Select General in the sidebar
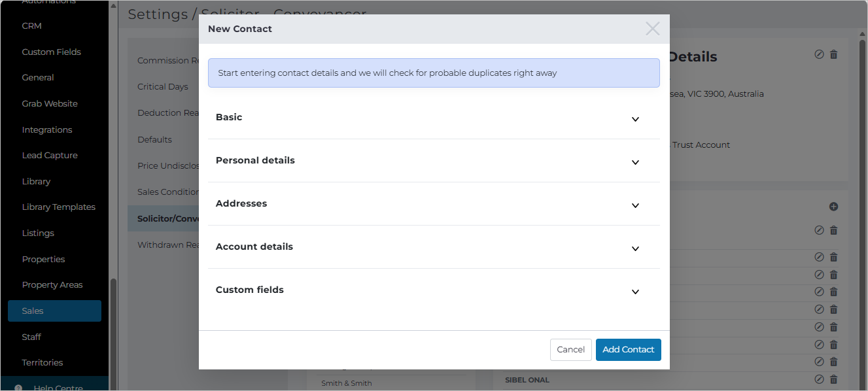This screenshot has height=391, width=868. (37, 77)
